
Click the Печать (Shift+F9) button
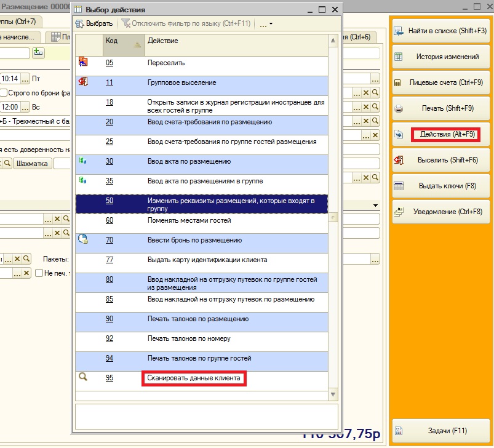[x=441, y=108]
